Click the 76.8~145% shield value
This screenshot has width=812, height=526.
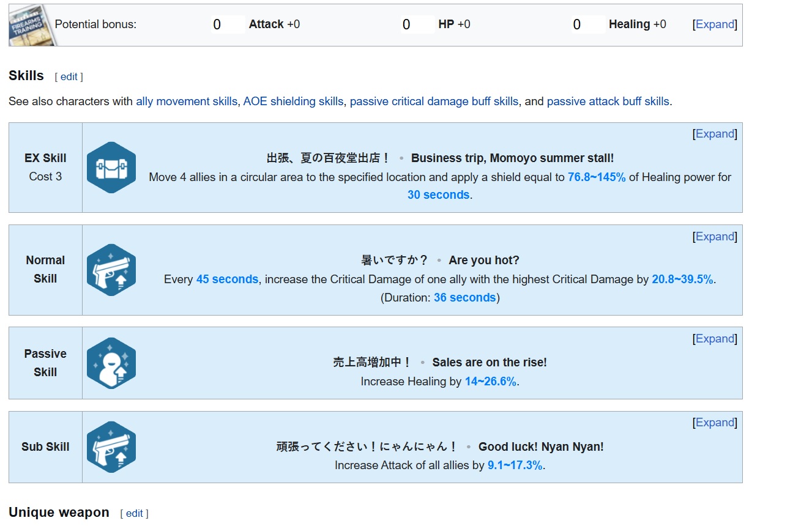pos(597,177)
